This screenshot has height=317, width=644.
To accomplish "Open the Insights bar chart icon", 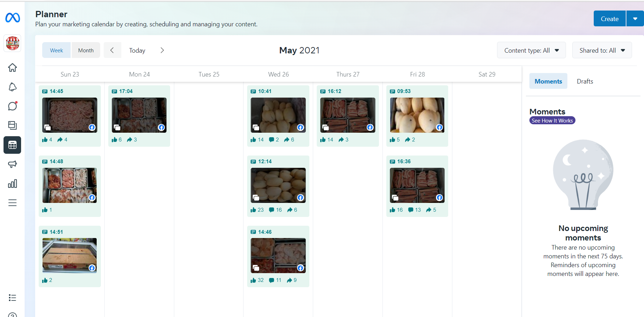I will pyautogui.click(x=12, y=184).
